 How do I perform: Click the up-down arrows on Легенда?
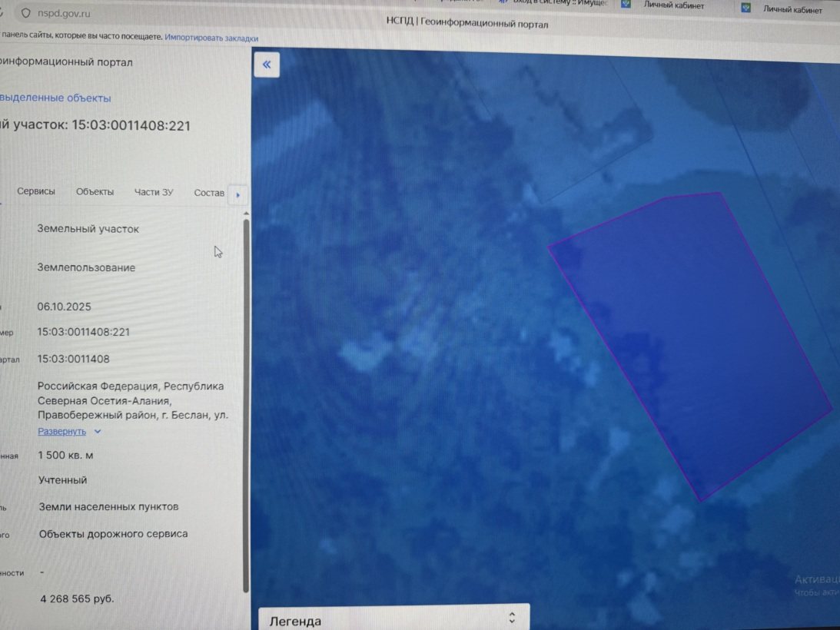pyautogui.click(x=512, y=618)
